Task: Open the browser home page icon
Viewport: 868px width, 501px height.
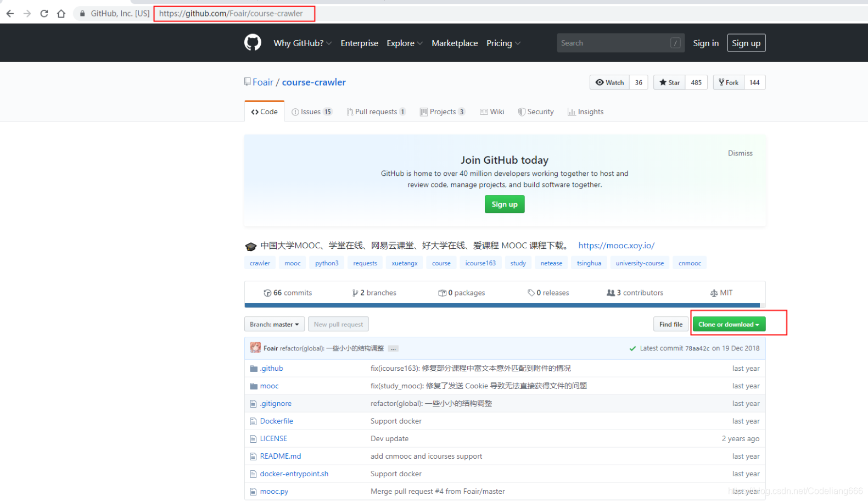Action: pos(61,13)
